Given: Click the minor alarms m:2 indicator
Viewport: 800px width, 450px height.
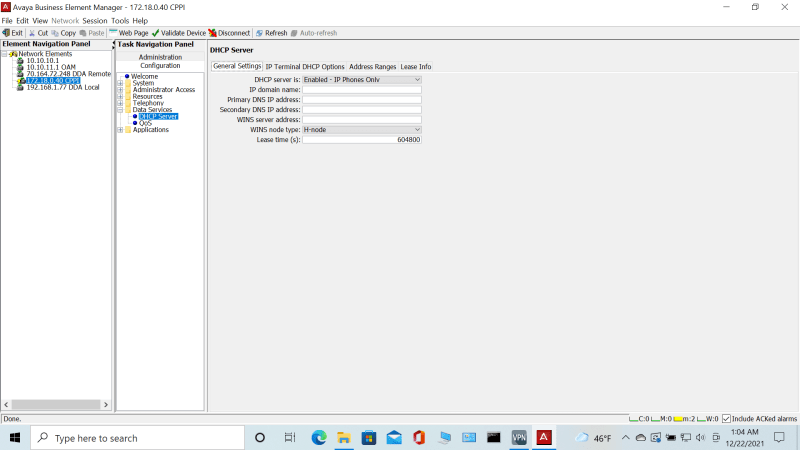Looking at the screenshot, I should (x=684, y=419).
